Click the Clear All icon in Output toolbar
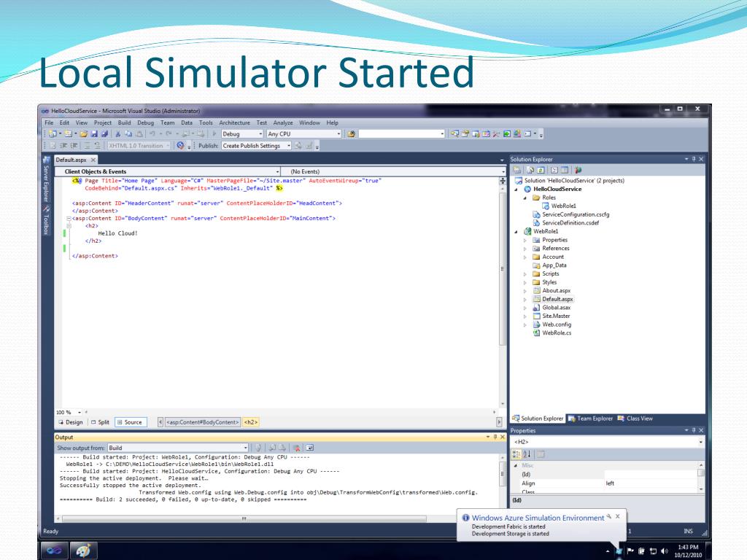 296,448
